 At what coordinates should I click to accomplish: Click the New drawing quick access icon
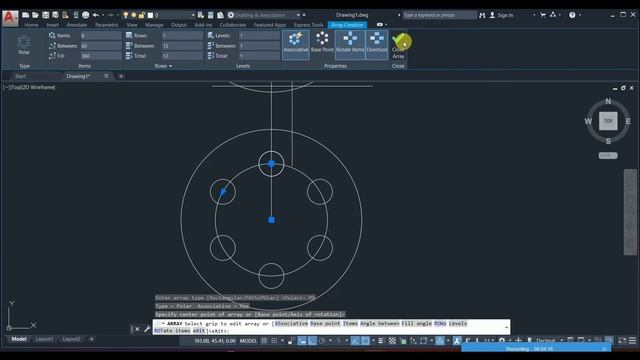click(25, 15)
